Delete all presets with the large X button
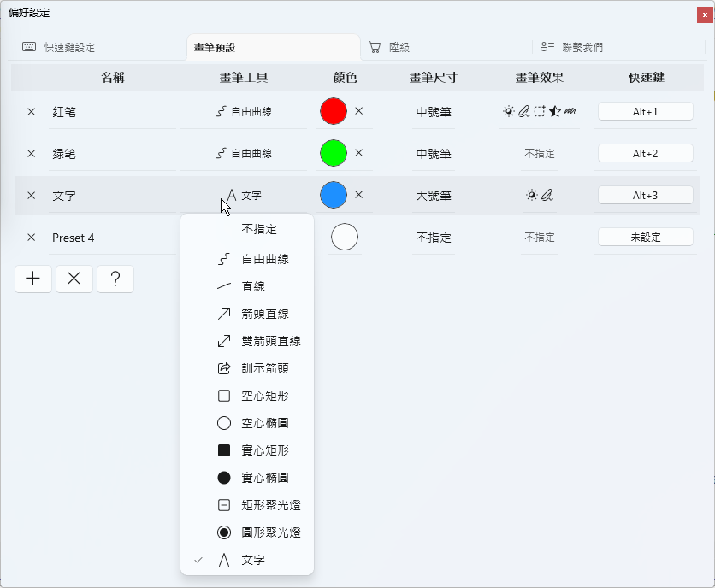Image resolution: width=715 pixels, height=588 pixels. [x=74, y=279]
